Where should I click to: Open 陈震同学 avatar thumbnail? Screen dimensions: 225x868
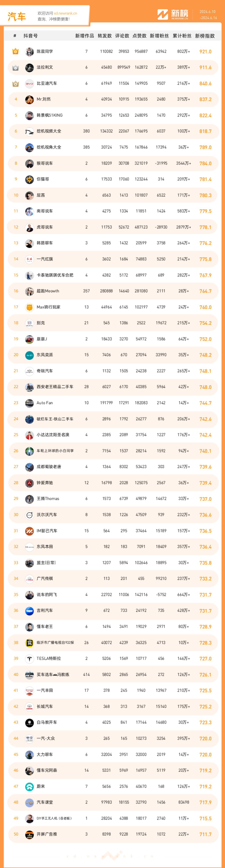click(x=30, y=52)
